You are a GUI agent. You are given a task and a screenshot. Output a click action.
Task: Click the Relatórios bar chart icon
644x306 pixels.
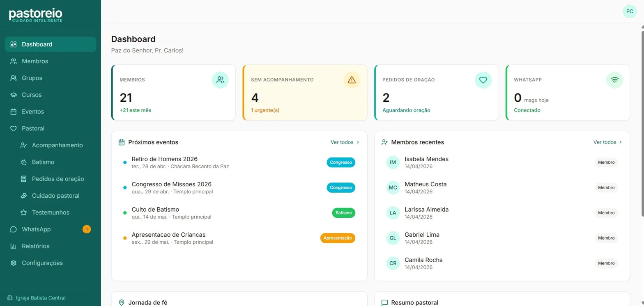click(14, 246)
